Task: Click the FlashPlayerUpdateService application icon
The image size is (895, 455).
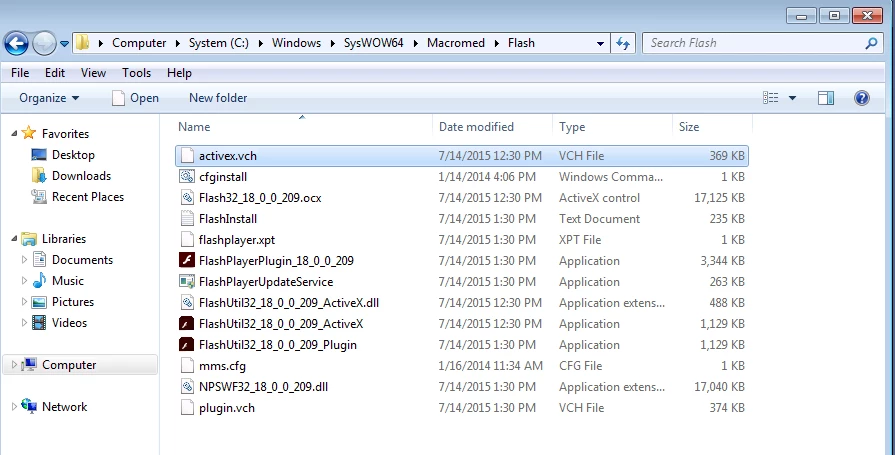Action: (187, 281)
